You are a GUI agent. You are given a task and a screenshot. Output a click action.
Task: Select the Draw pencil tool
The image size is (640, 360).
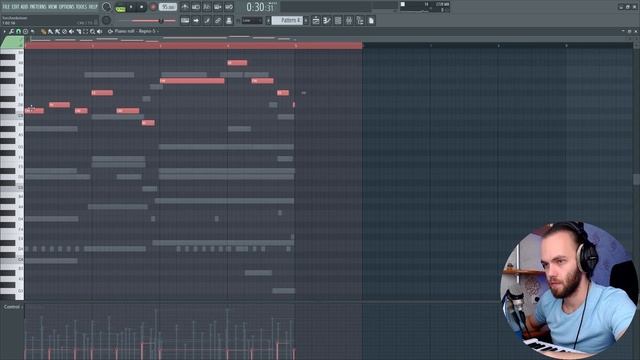tap(43, 31)
